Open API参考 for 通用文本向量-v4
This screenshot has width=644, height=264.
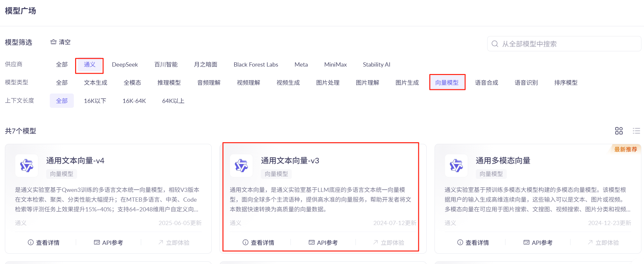pos(108,243)
